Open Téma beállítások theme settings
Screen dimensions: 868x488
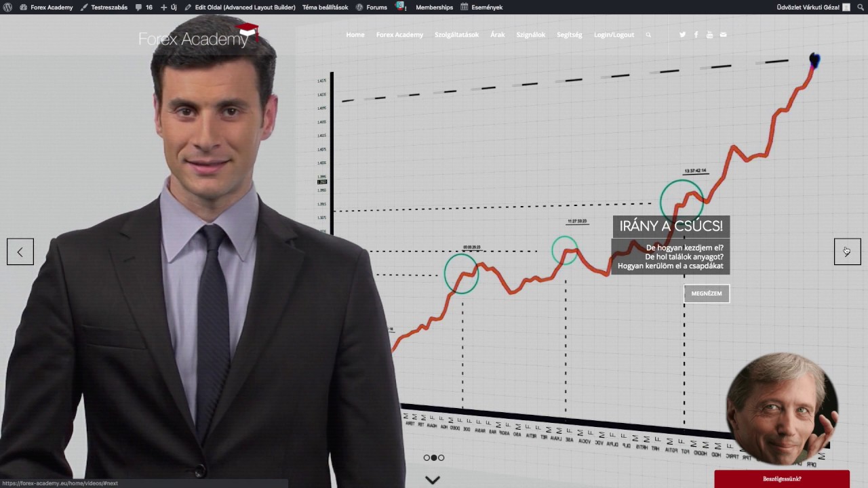click(325, 7)
